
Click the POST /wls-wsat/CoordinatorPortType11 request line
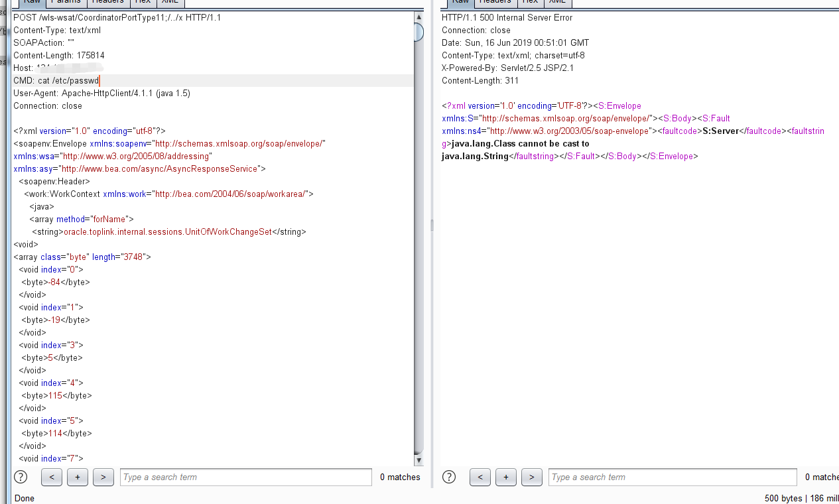click(x=117, y=17)
